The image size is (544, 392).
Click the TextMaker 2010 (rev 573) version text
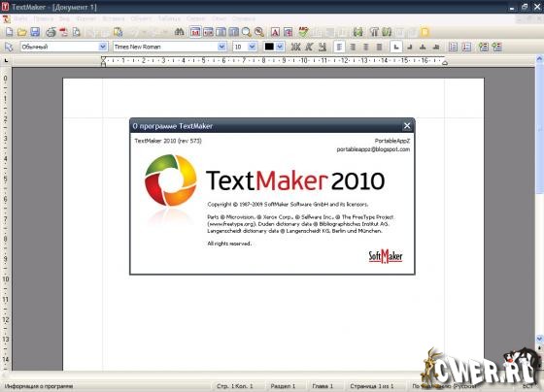pos(168,141)
